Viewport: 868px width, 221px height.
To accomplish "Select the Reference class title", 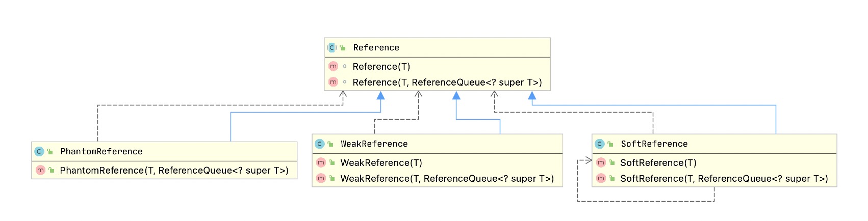I will (x=376, y=47).
